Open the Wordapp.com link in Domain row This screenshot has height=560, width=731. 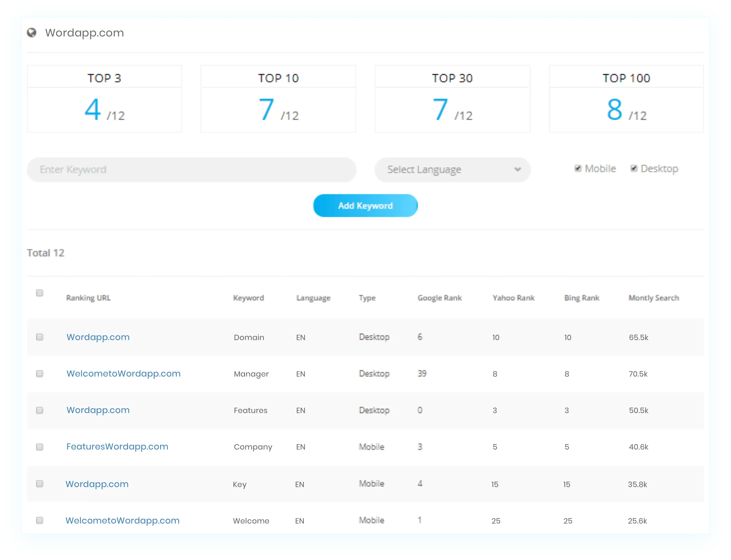pyautogui.click(x=98, y=337)
